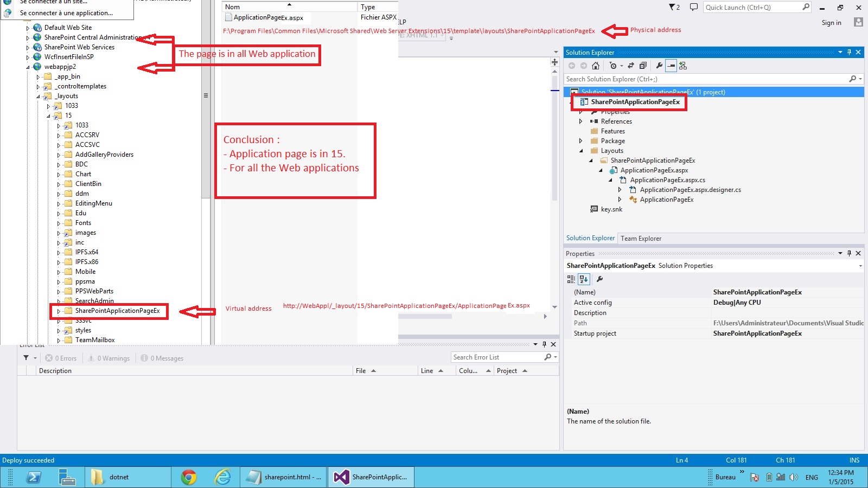This screenshot has width=868, height=488.
Task: Open Google Chrome from taskbar
Action: 189,477
